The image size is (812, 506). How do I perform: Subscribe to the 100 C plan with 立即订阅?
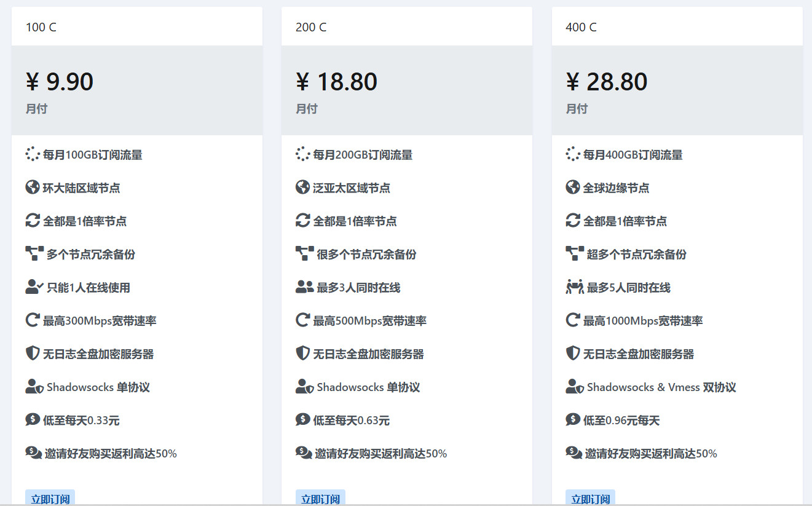pos(50,498)
